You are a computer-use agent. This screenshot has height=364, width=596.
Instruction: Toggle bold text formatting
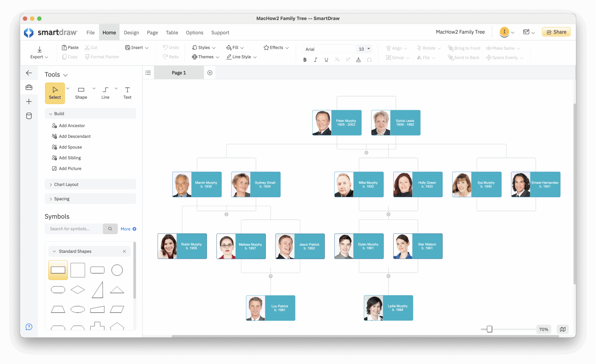coord(305,59)
